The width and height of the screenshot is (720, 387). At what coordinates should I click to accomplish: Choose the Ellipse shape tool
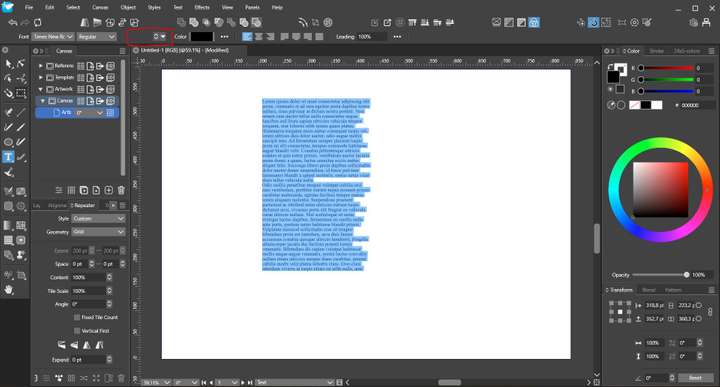(x=8, y=142)
